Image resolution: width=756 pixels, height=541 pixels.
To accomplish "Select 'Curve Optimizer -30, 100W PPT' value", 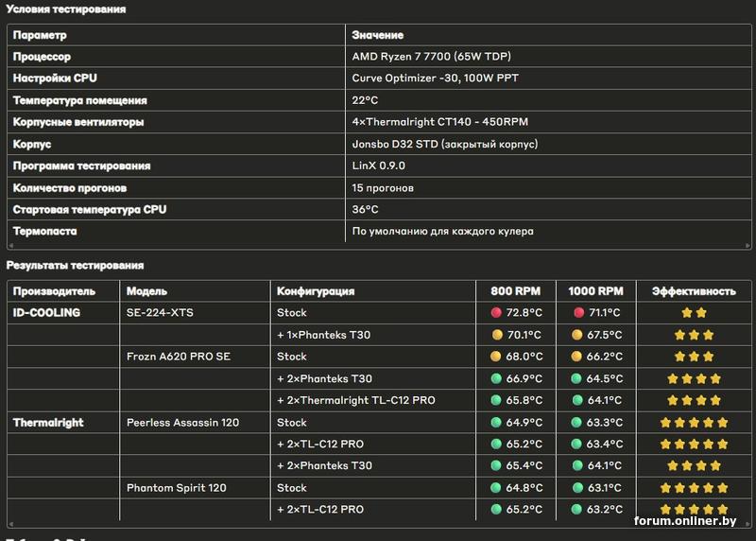I will click(x=435, y=79).
